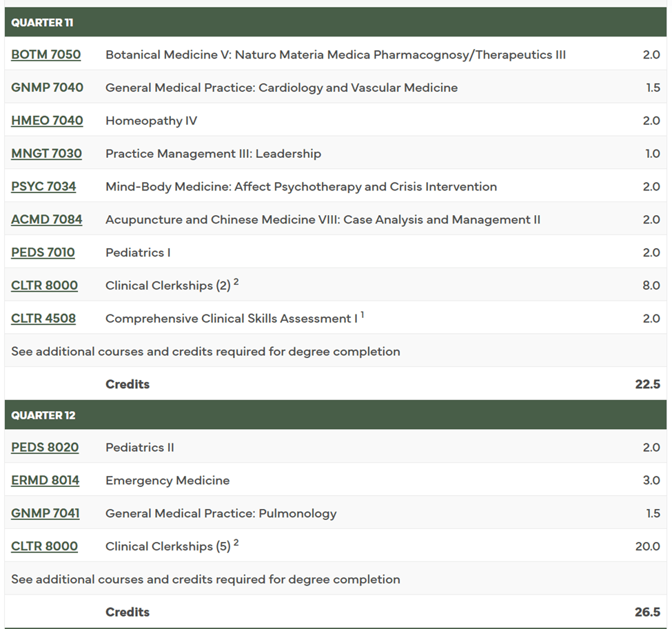Click footnote 1 superscript after Skills Assessment I
This screenshot has width=672, height=629.
pos(363,315)
